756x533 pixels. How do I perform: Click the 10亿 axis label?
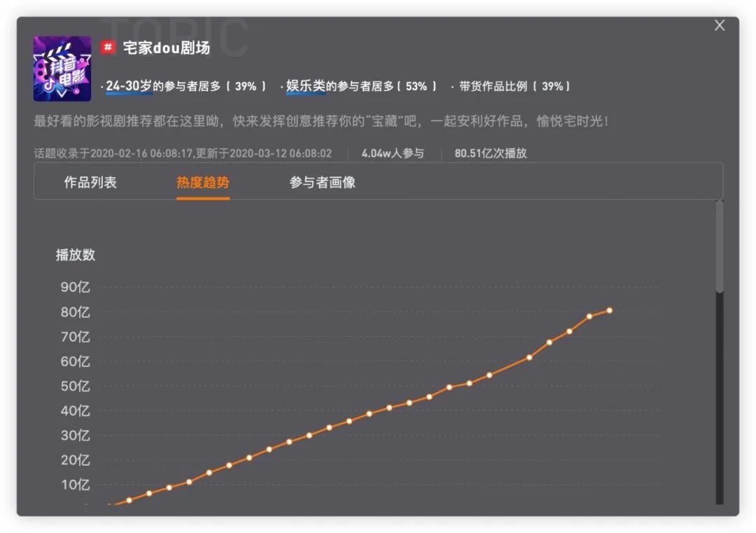(75, 484)
